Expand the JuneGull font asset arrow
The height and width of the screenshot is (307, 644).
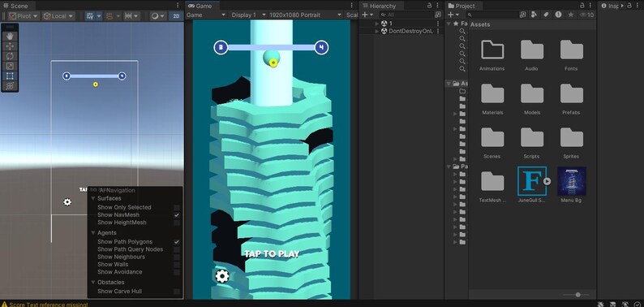pos(547,181)
